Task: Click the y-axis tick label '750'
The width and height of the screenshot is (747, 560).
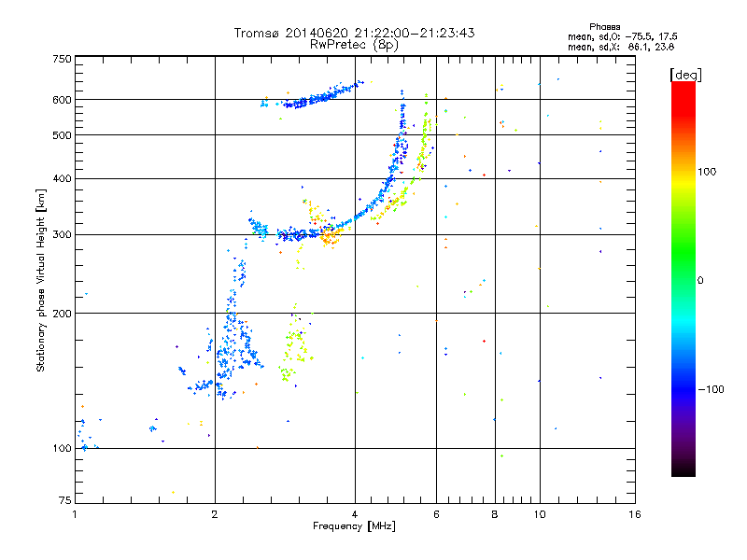Action: coord(62,59)
